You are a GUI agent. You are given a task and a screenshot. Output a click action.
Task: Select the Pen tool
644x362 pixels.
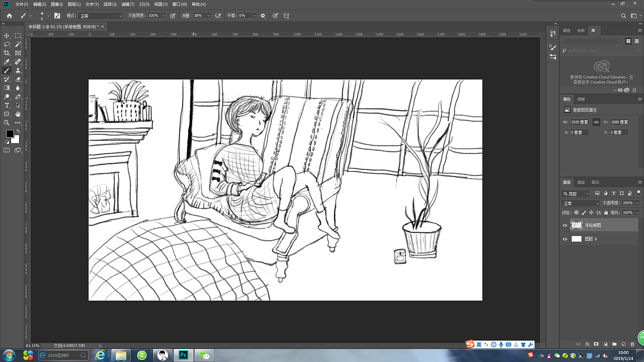point(18,97)
